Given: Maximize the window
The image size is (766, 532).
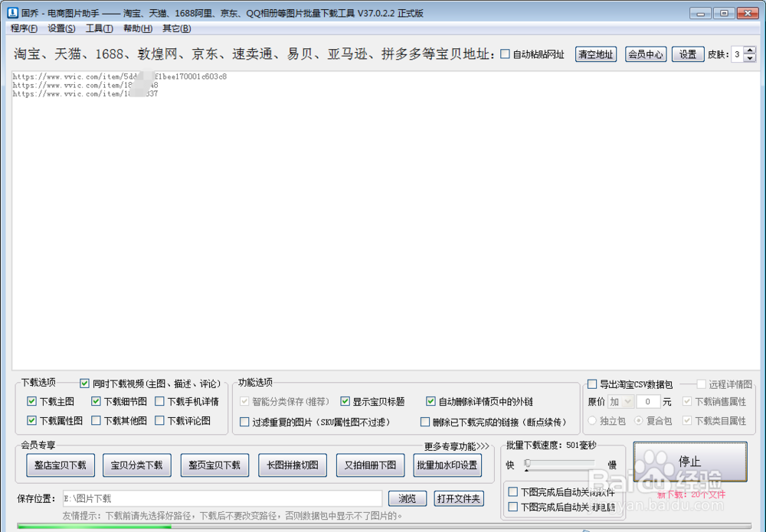Looking at the screenshot, I should pyautogui.click(x=724, y=13).
